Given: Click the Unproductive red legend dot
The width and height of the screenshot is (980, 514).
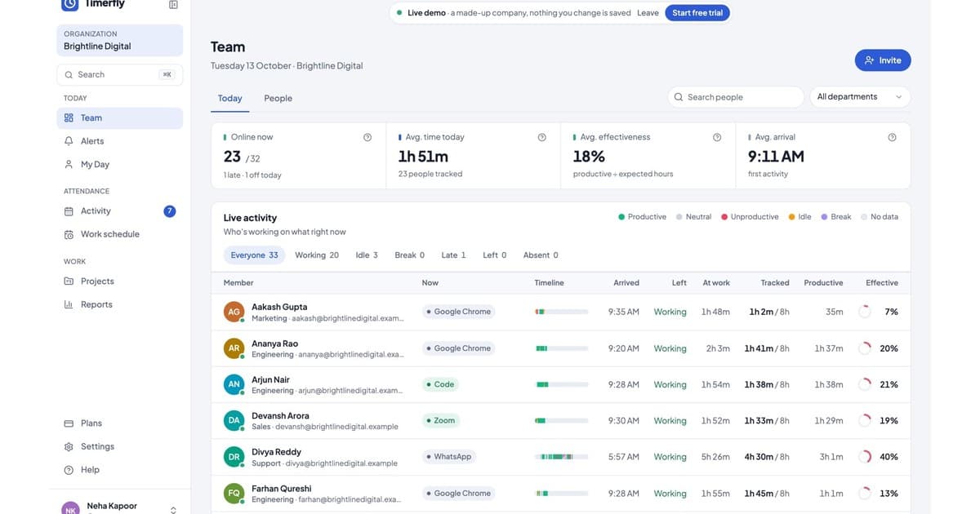Looking at the screenshot, I should 724,217.
